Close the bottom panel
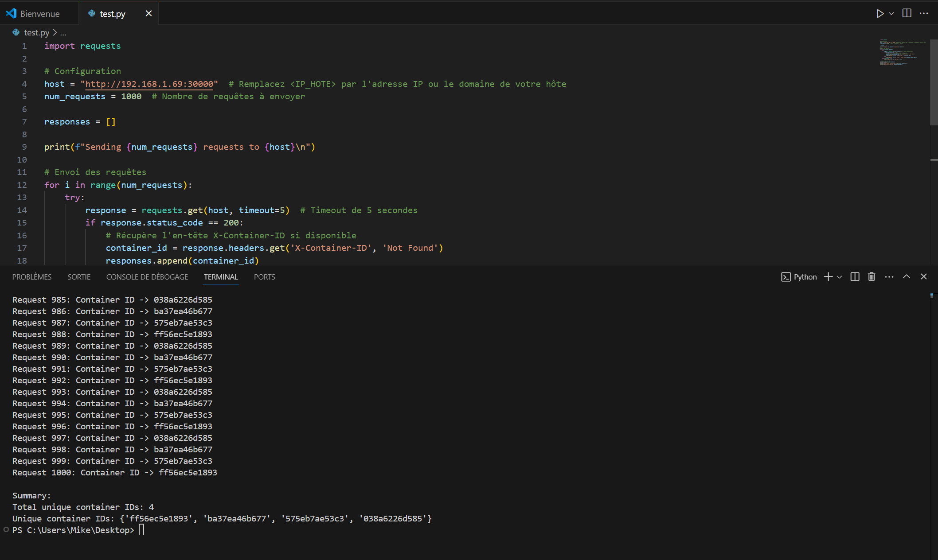This screenshot has width=938, height=560. pos(924,276)
